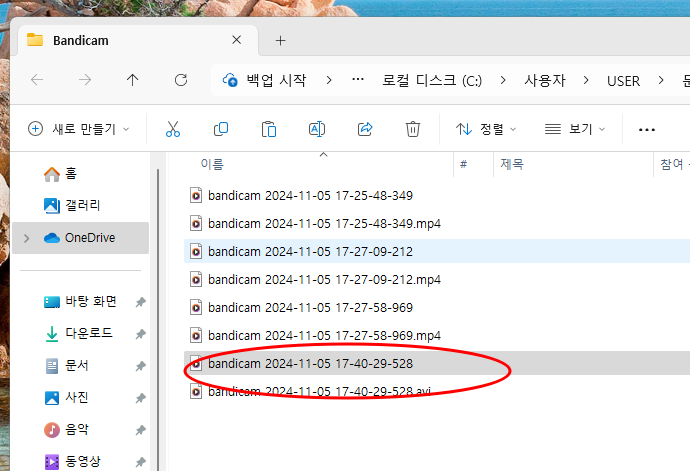Open 갤러리 in the navigation pane
This screenshot has width=690, height=471.
[x=72, y=205]
